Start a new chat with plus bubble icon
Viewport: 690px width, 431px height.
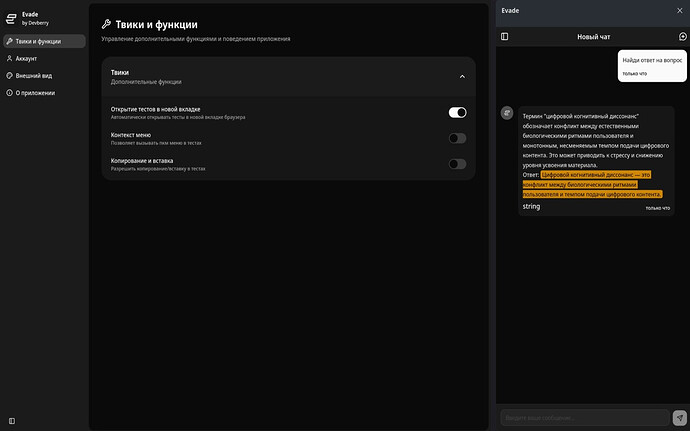tap(682, 37)
